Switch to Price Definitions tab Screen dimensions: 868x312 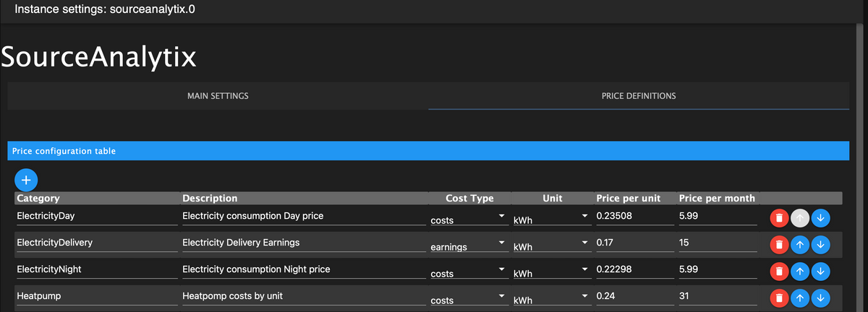click(x=639, y=95)
